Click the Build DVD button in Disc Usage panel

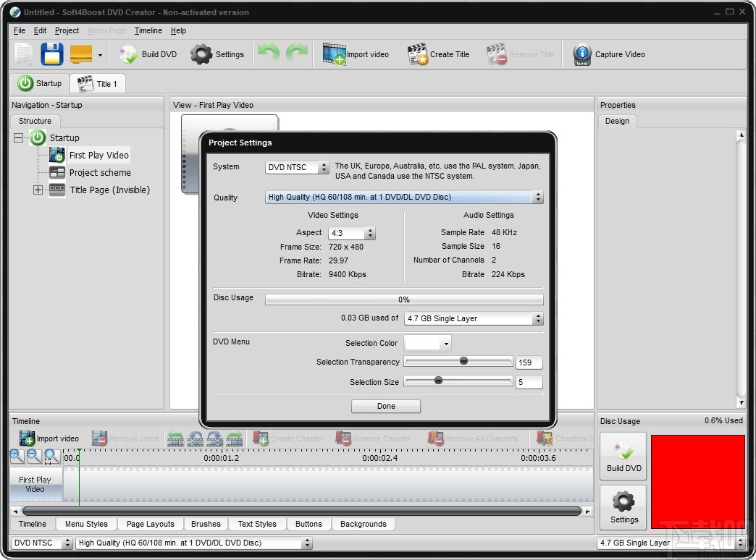point(623,456)
